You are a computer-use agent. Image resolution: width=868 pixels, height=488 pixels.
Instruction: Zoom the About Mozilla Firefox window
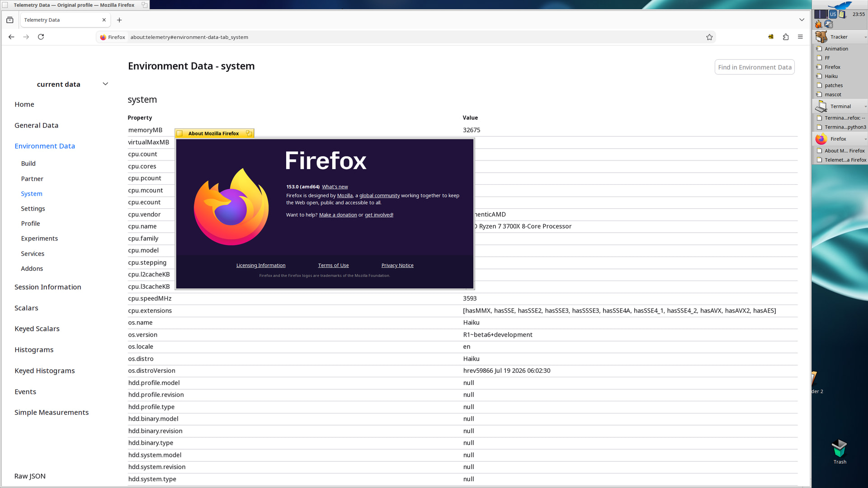pos(249,134)
